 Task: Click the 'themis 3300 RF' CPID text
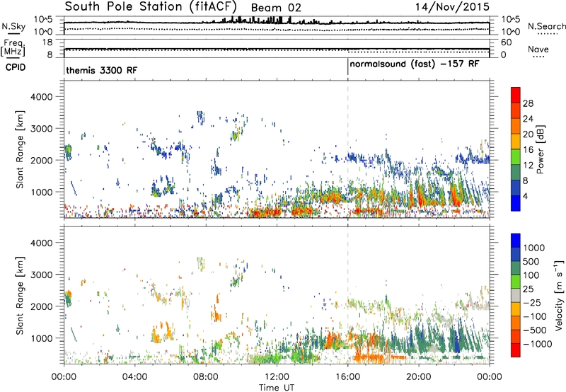pyautogui.click(x=101, y=70)
